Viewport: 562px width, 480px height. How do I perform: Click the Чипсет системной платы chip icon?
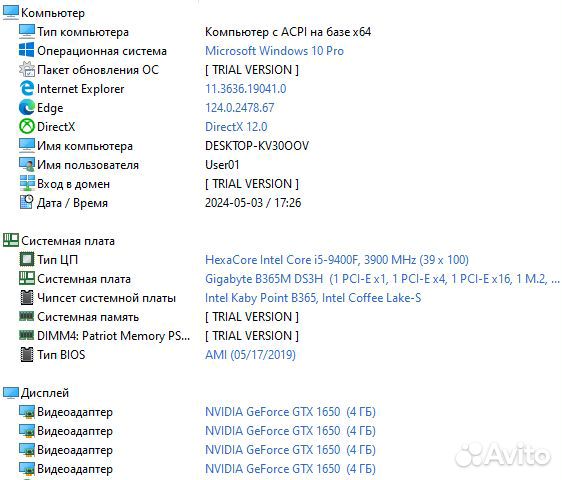pos(27,298)
